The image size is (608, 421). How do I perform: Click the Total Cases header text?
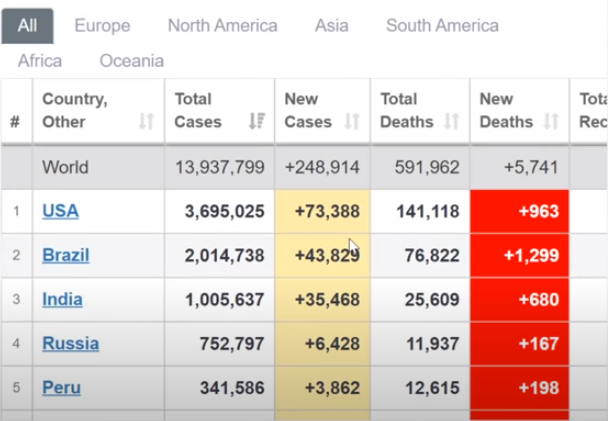198,110
